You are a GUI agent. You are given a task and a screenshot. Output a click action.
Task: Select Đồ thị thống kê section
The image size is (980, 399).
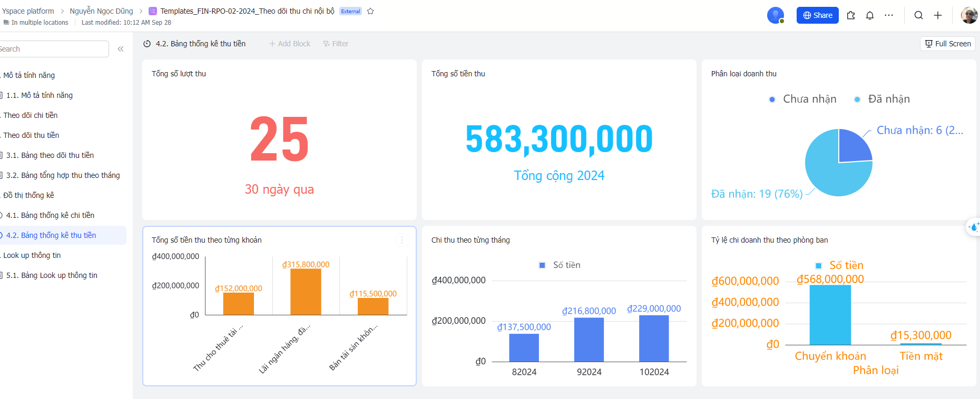(28, 195)
